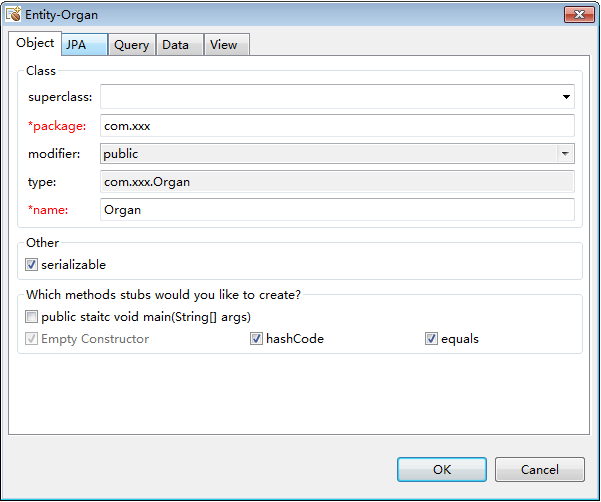Image resolution: width=601 pixels, height=502 pixels.
Task: Uncheck the equals checkbox
Action: 431,338
